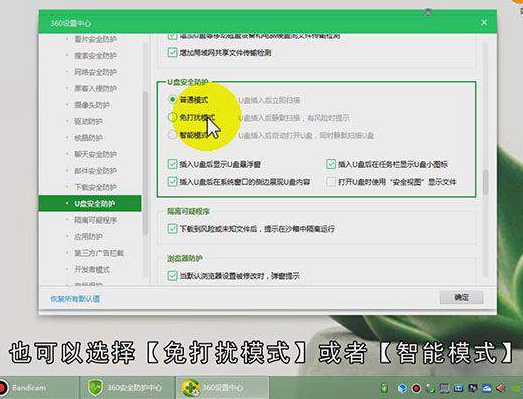Go to 邮件安全防护 section
Screen dimensions: 523x399
95,170
